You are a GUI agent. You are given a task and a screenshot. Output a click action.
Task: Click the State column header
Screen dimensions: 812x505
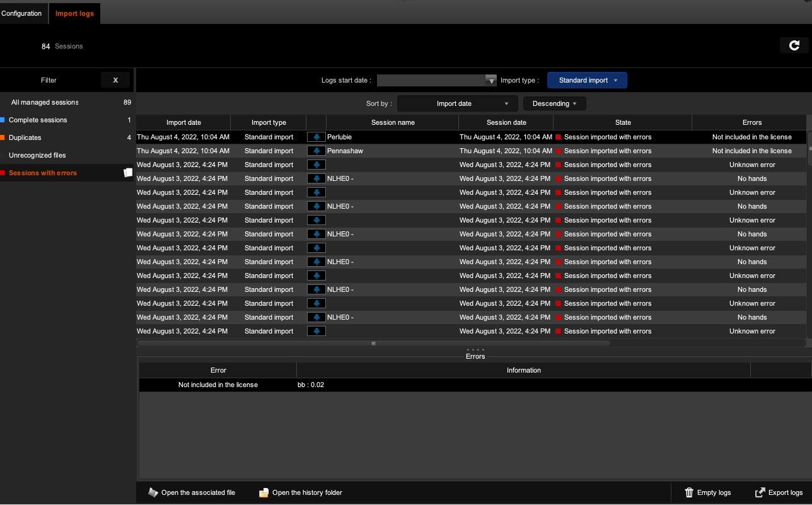point(623,122)
